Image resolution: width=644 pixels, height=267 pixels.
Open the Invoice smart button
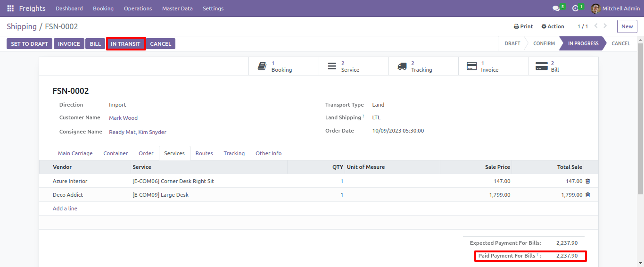pyautogui.click(x=493, y=66)
